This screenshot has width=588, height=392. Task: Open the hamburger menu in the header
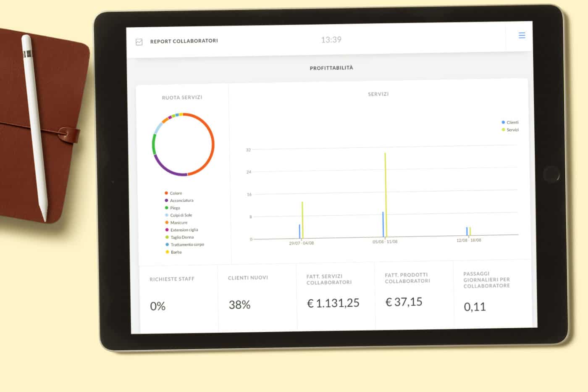[522, 36]
